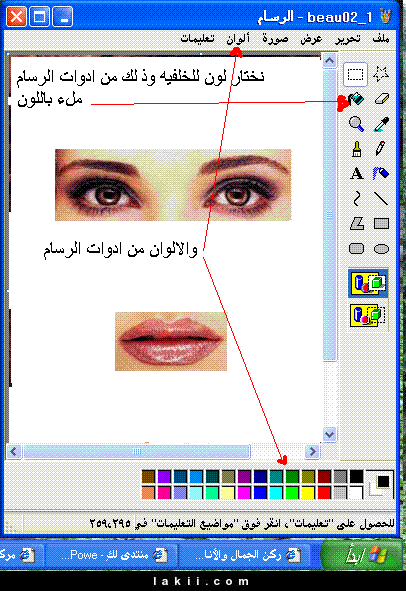Click the Start button on the taskbar
This screenshot has height=591, width=406.
(362, 556)
